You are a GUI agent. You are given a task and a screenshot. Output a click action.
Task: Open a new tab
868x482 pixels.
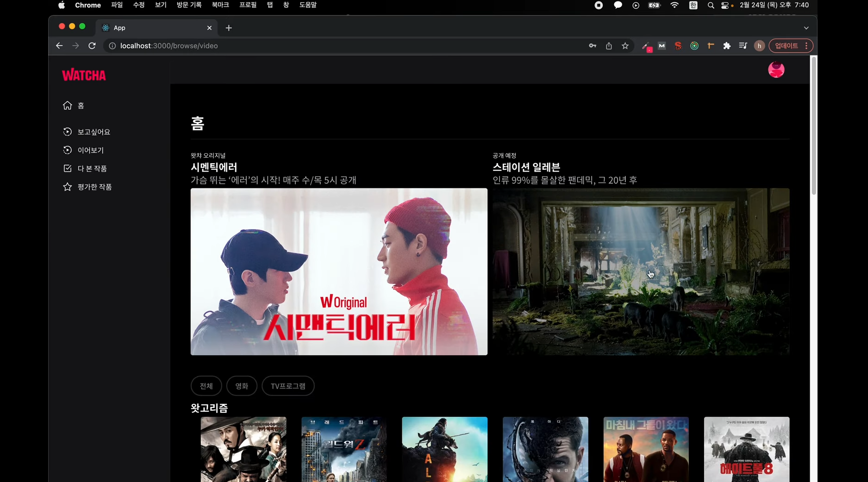coord(229,28)
